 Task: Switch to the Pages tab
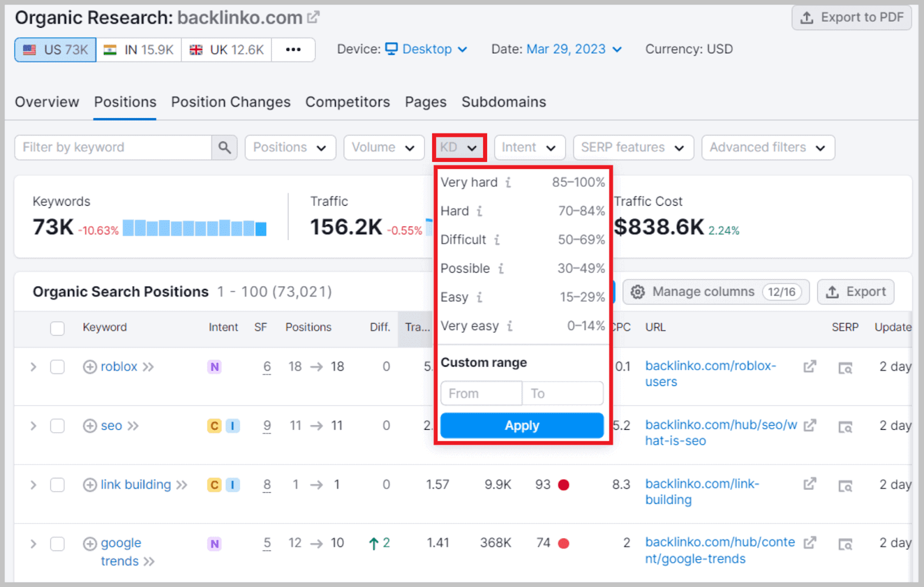426,102
